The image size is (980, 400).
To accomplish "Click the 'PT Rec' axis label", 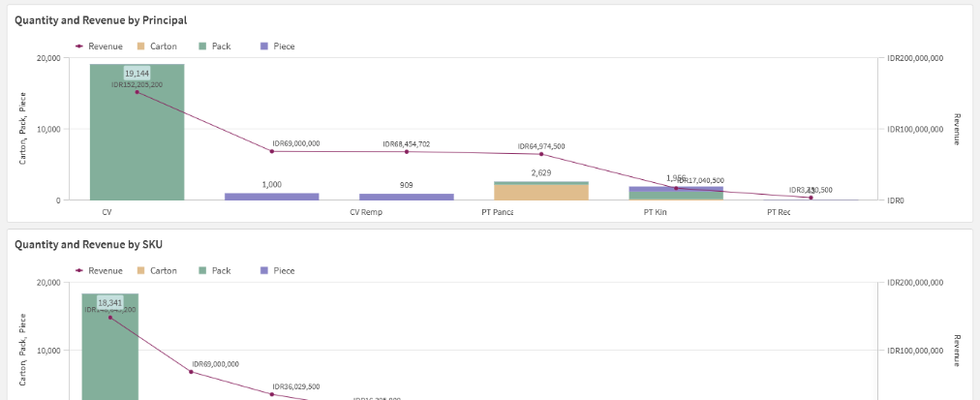I will pos(780,212).
